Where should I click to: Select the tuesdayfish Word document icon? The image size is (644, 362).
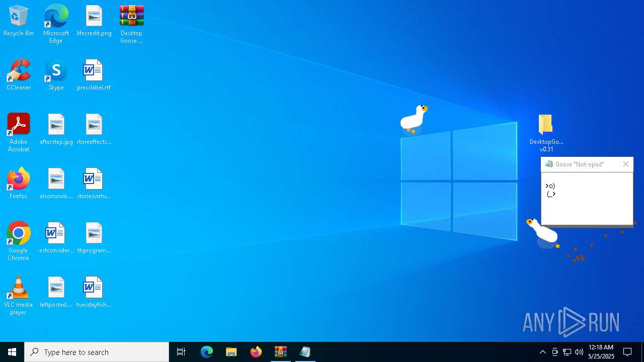tap(94, 293)
